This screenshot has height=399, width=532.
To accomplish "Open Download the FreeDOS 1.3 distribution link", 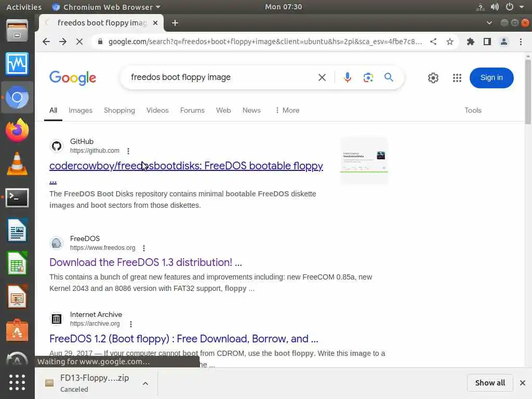I will (145, 262).
